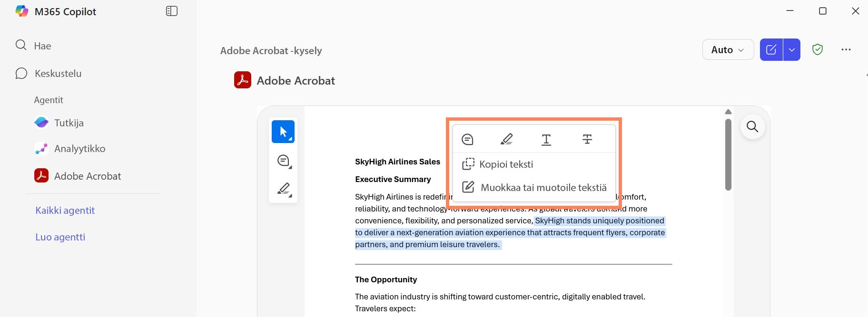Expand the new chat dropdown arrow
The image size is (868, 317).
[x=792, y=49]
